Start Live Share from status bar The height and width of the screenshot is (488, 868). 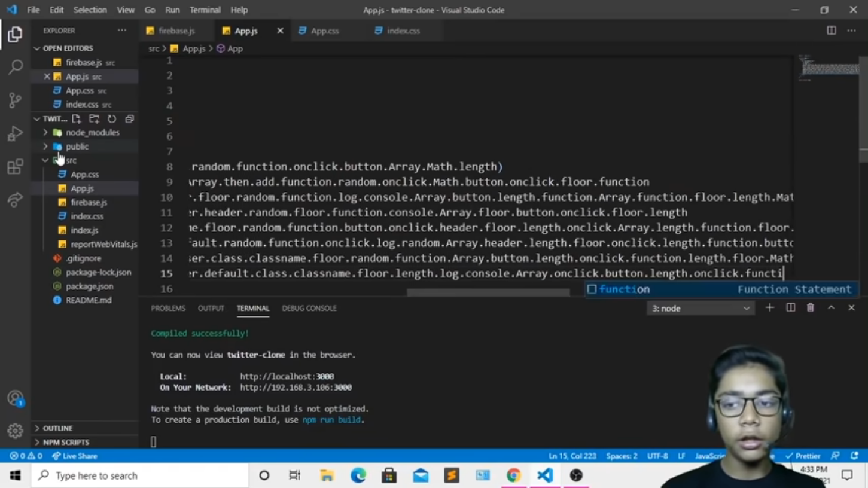[75, 456]
